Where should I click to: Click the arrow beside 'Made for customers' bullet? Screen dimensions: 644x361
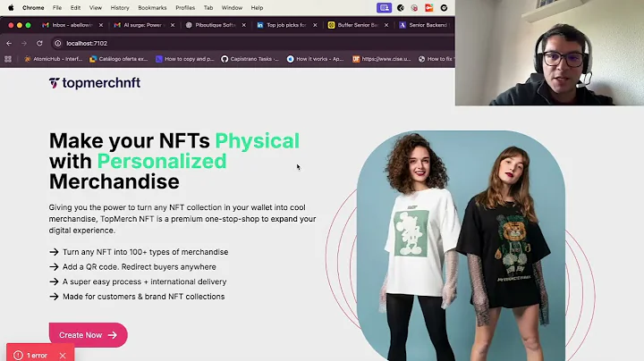54,296
